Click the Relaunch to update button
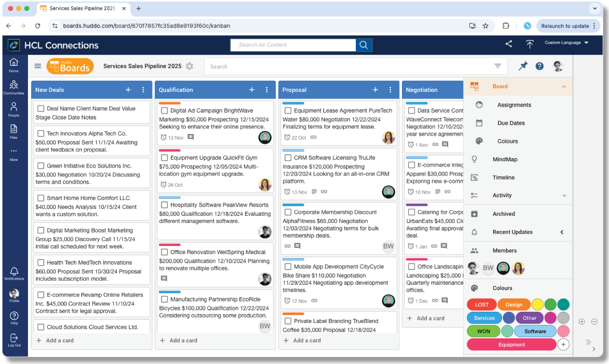The height and width of the screenshot is (364, 609). pyautogui.click(x=565, y=26)
